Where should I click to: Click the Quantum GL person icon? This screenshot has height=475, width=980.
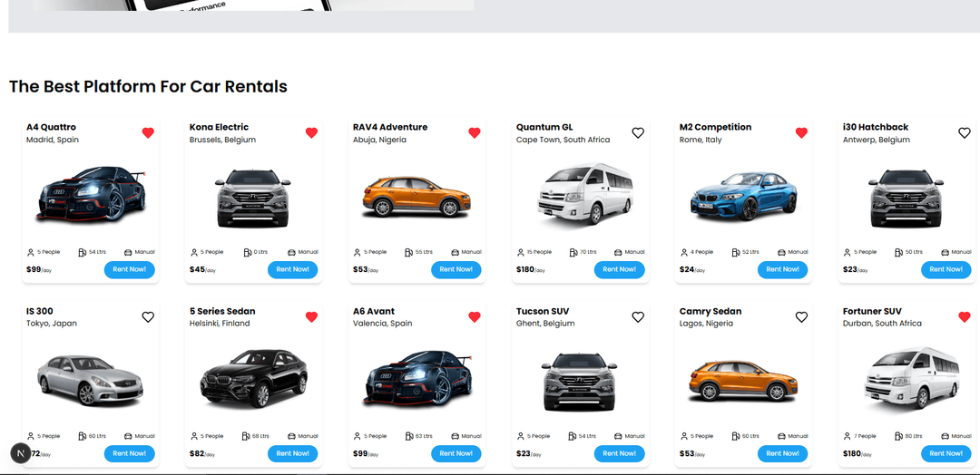tap(521, 252)
